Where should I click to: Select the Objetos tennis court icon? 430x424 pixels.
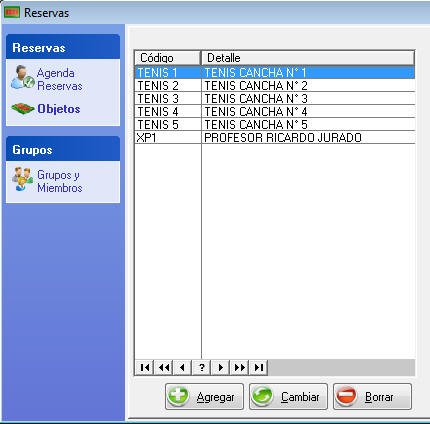point(23,109)
